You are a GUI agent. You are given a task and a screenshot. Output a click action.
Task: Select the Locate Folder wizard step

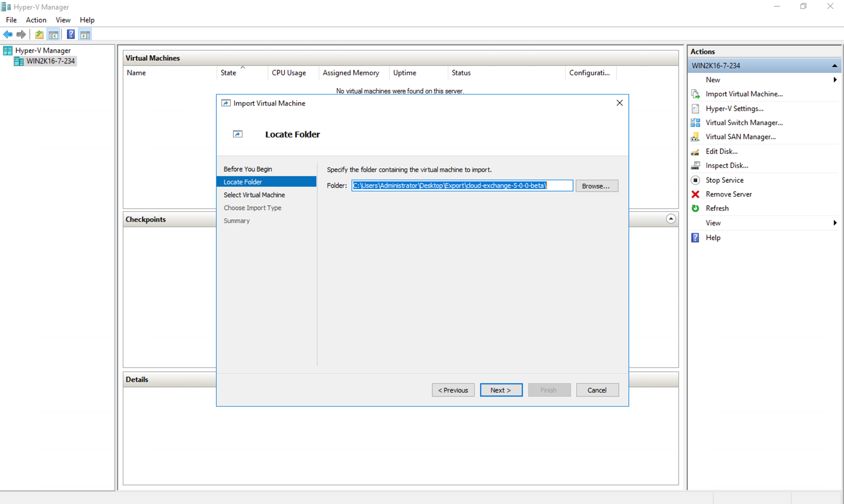[266, 182]
